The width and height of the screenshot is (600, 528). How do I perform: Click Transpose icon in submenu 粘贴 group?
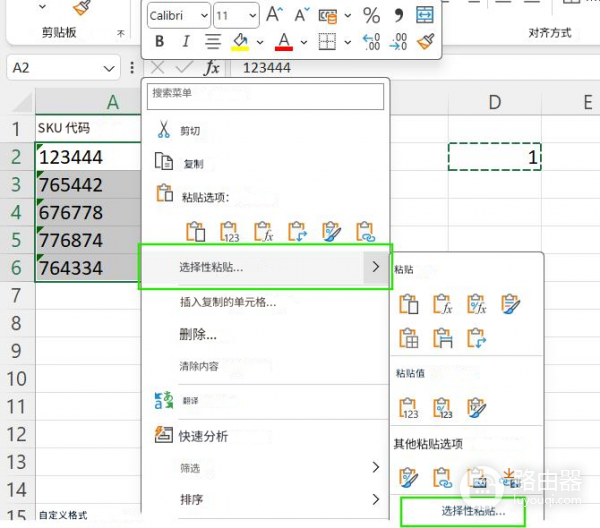(x=477, y=338)
